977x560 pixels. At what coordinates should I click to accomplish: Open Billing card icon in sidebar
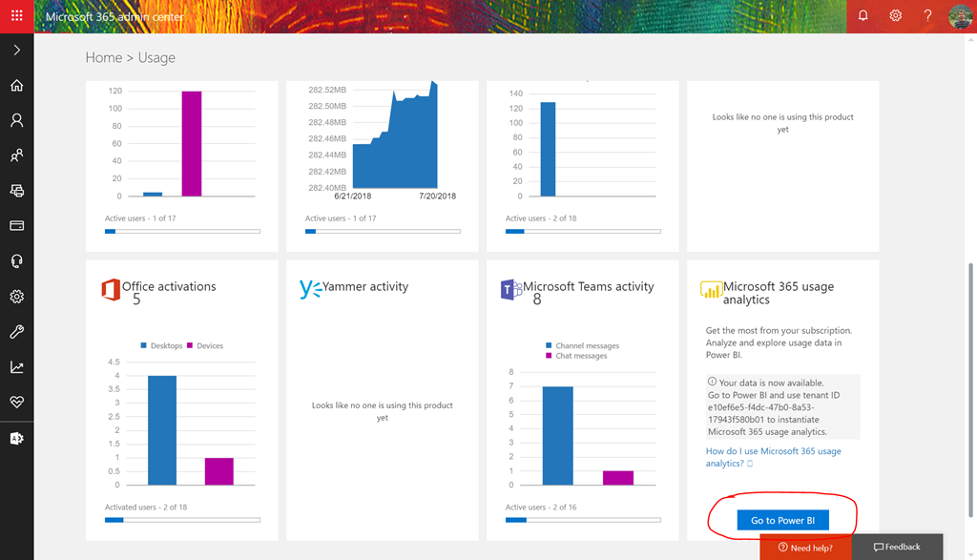click(x=17, y=225)
